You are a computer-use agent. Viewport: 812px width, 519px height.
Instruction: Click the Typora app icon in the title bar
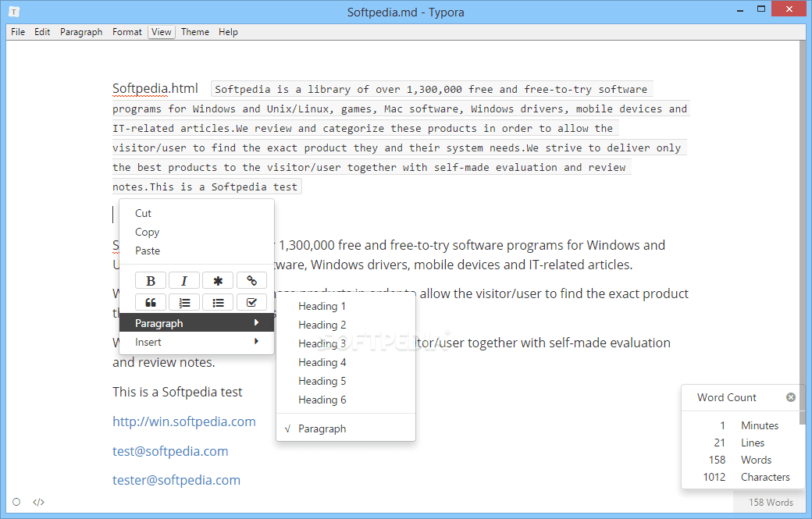[14, 12]
